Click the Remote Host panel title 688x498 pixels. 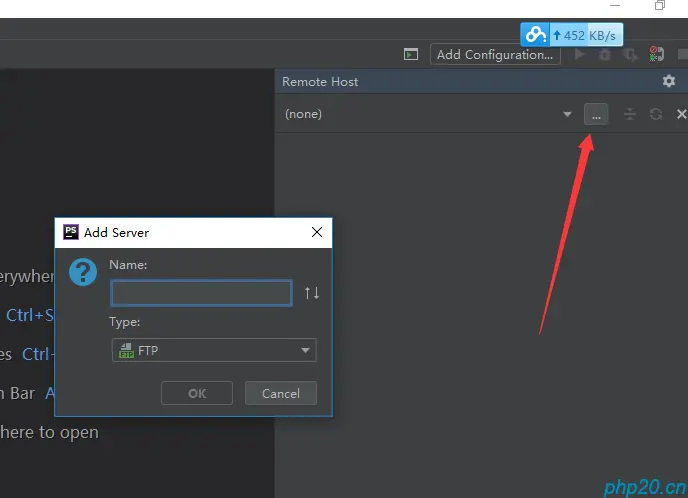(x=320, y=82)
